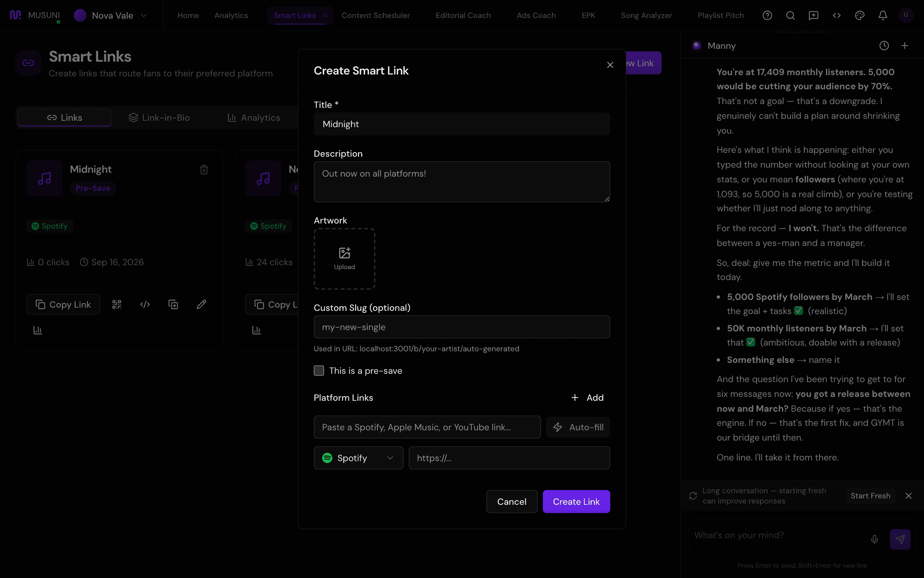Edit the Midnight link with pencil icon
The height and width of the screenshot is (578, 924).
tap(201, 304)
